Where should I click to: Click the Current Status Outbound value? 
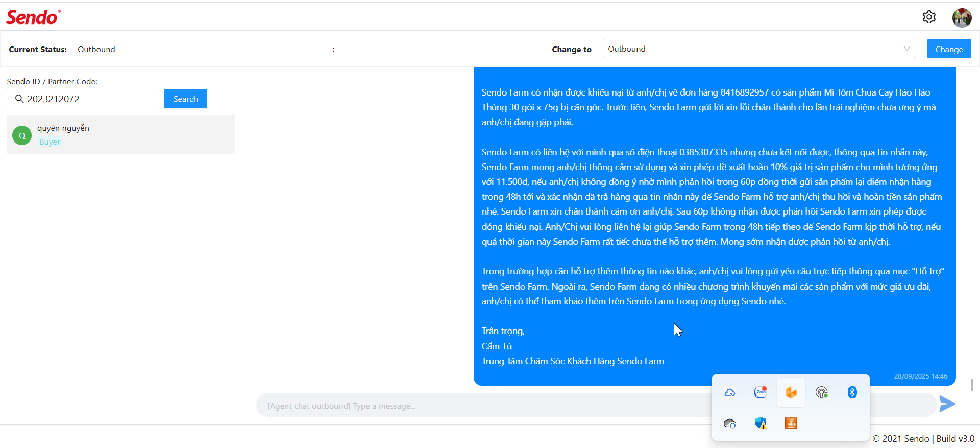96,49
